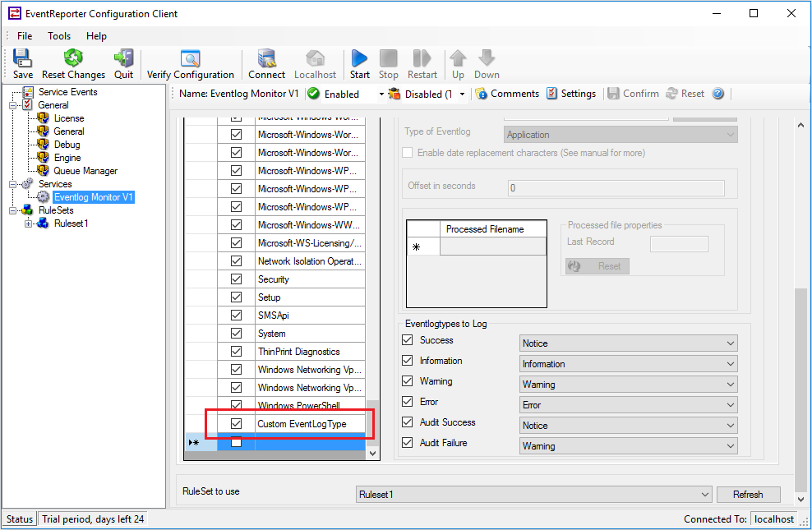Click the Reset button under Last Record
Screen dimensions: 812x530
[597, 266]
